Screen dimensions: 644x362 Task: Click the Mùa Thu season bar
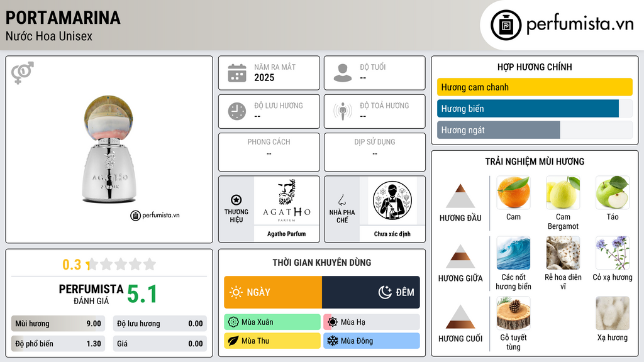pyautogui.click(x=272, y=341)
